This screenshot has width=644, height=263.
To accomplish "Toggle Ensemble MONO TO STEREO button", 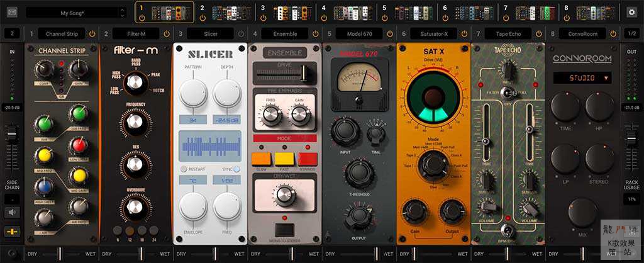I will [x=285, y=230].
